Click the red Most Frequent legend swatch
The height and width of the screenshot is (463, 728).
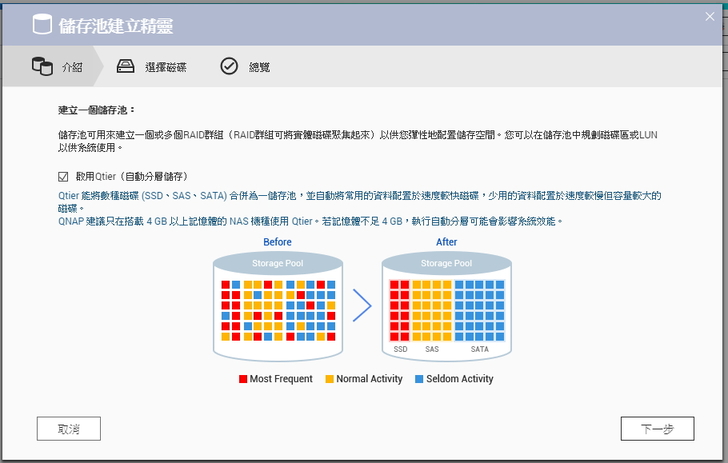click(x=243, y=379)
